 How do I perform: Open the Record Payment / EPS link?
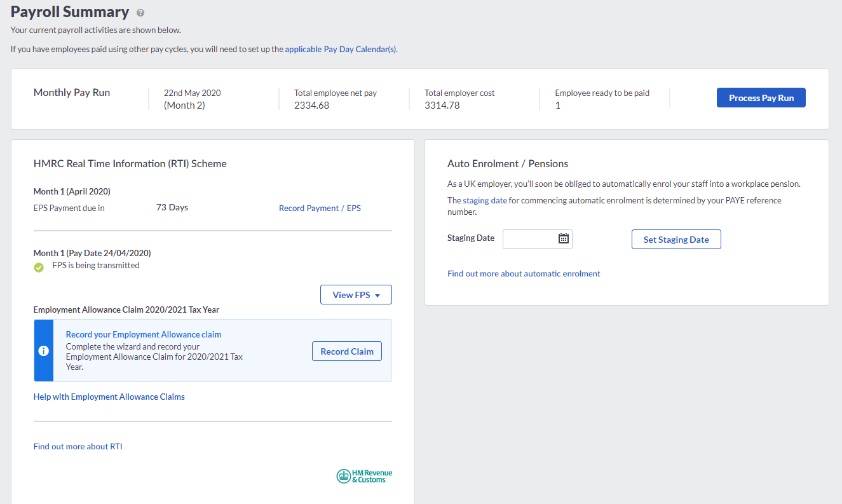coord(320,208)
